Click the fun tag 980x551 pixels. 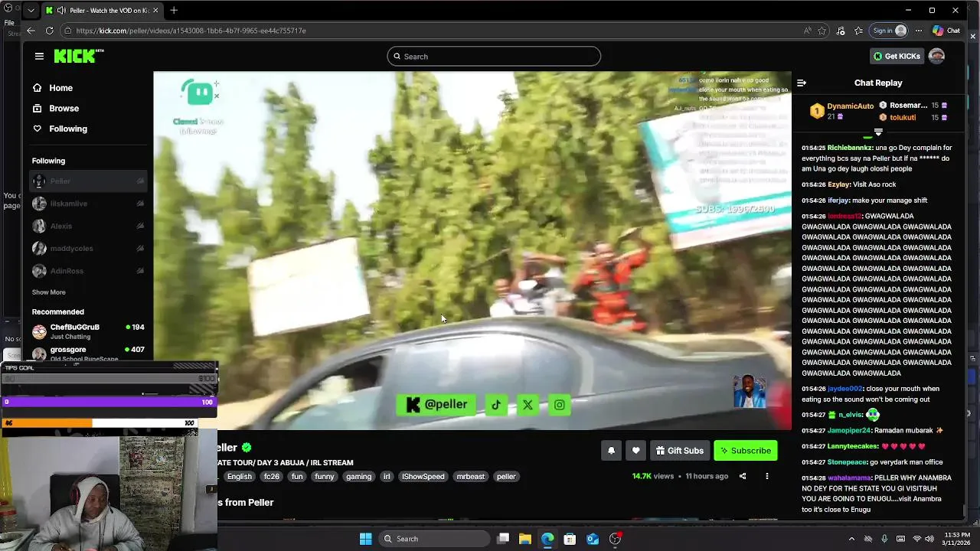click(297, 477)
